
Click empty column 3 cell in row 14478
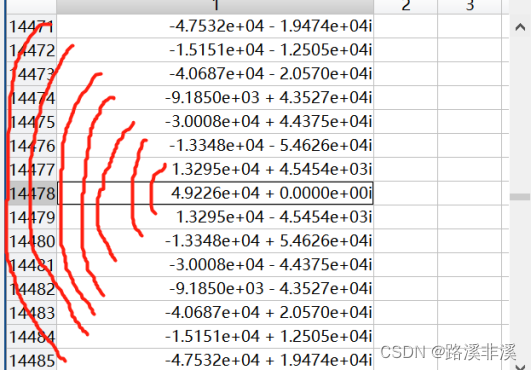coord(470,193)
